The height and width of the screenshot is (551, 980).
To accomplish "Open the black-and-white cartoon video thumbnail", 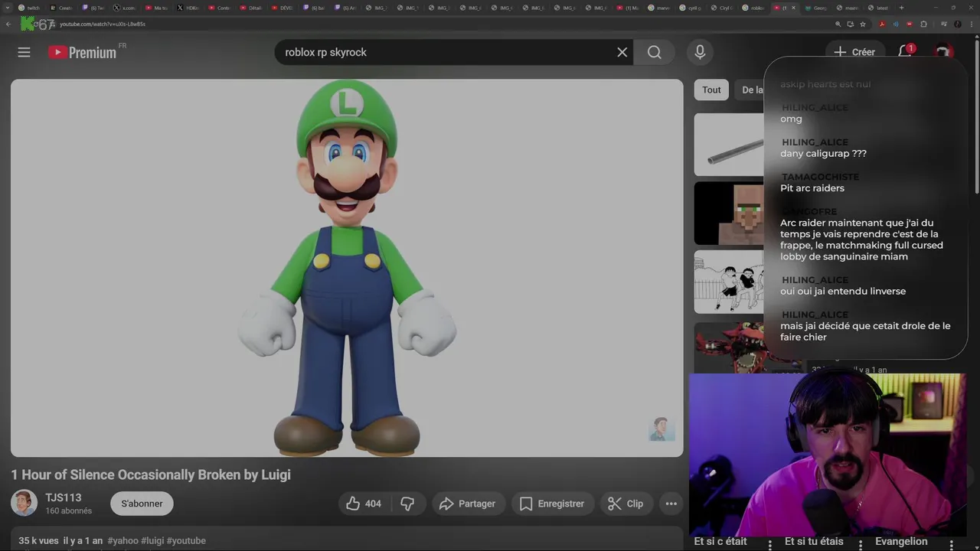I will (729, 282).
